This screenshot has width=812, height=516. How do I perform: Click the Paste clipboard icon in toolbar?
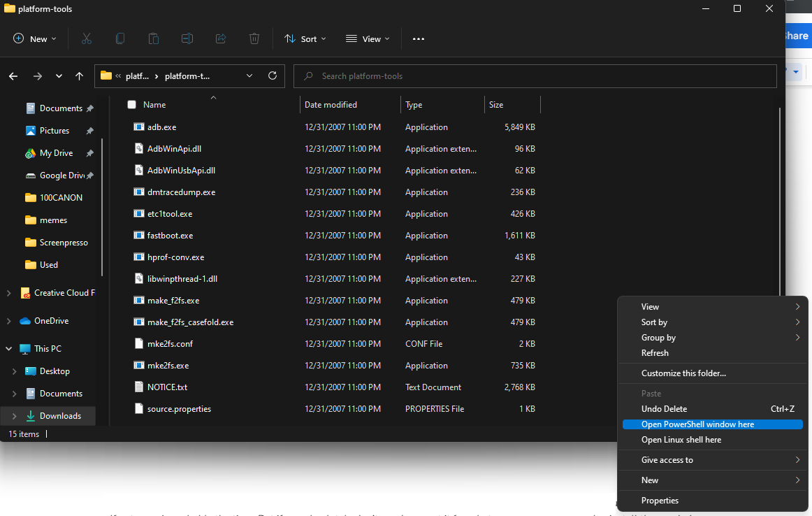154,39
